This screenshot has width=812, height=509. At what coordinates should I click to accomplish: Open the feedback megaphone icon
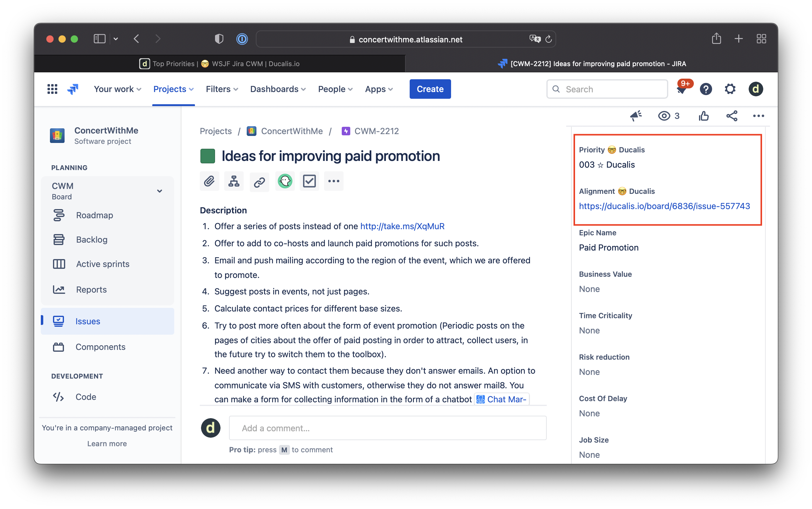635,116
